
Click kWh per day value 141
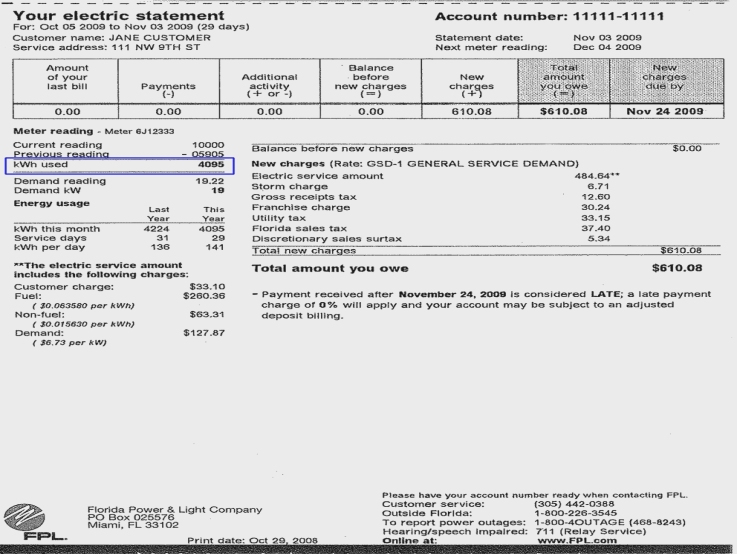215,247
